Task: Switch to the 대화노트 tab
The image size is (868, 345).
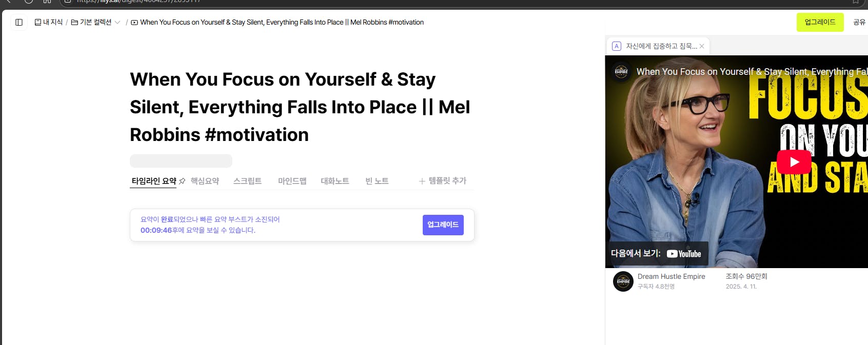Action: pyautogui.click(x=334, y=181)
